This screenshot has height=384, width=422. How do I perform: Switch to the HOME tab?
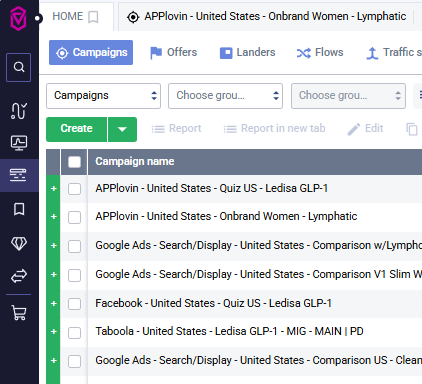click(x=75, y=16)
